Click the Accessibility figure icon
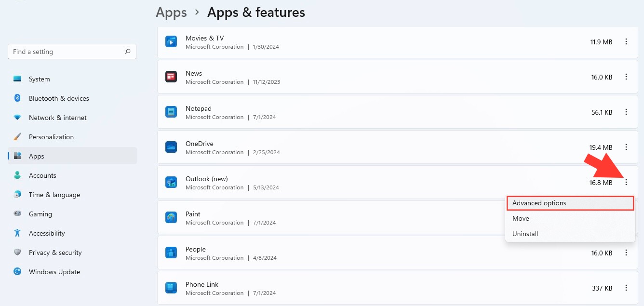The height and width of the screenshot is (306, 644). pos(17,233)
